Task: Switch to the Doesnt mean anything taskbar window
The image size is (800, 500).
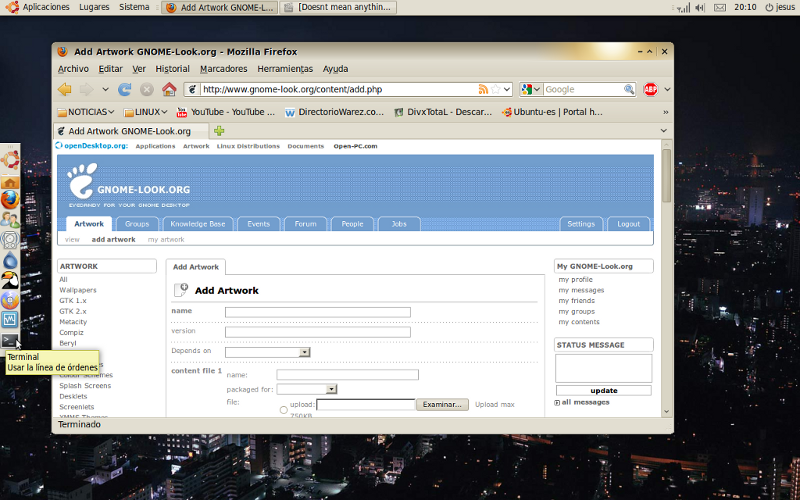Action: pyautogui.click(x=338, y=7)
